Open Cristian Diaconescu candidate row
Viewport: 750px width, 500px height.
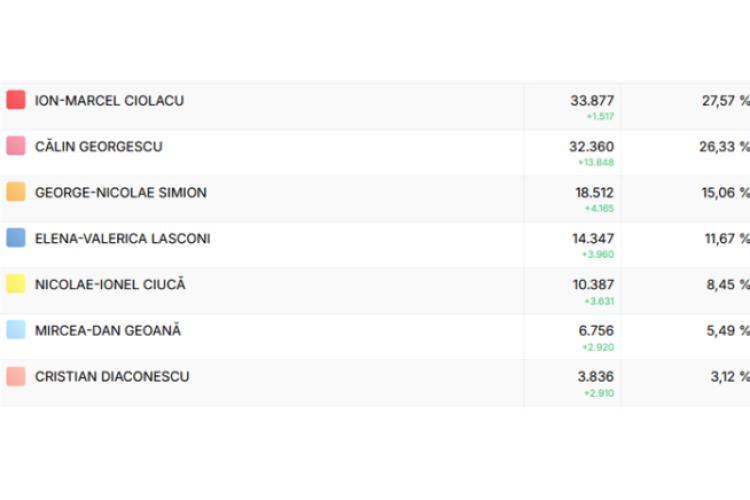pyautogui.click(x=112, y=377)
